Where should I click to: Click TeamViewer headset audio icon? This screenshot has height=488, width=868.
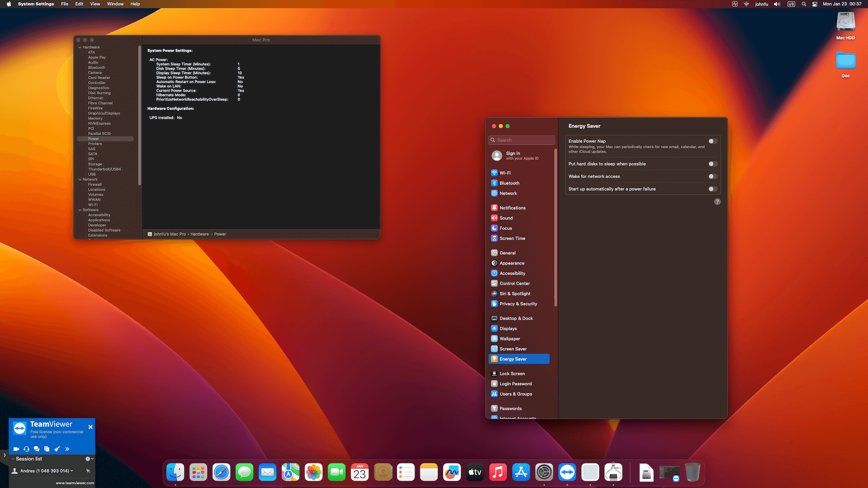pyautogui.click(x=26, y=449)
